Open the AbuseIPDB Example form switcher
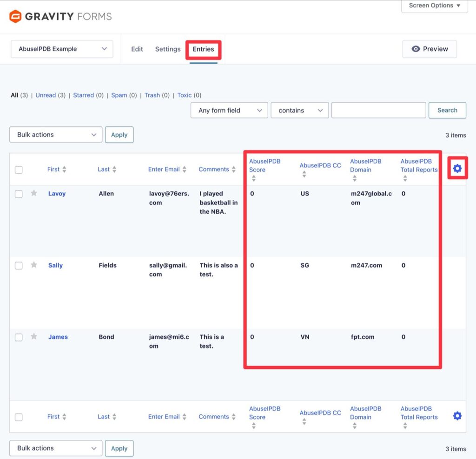Image resolution: width=476 pixels, height=459 pixels. pyautogui.click(x=62, y=49)
